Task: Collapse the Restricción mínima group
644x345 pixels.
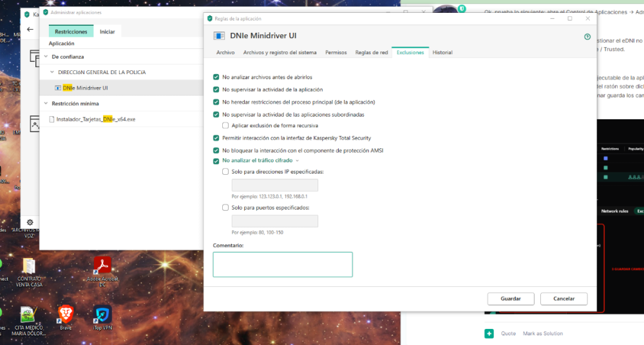Action: [46, 104]
